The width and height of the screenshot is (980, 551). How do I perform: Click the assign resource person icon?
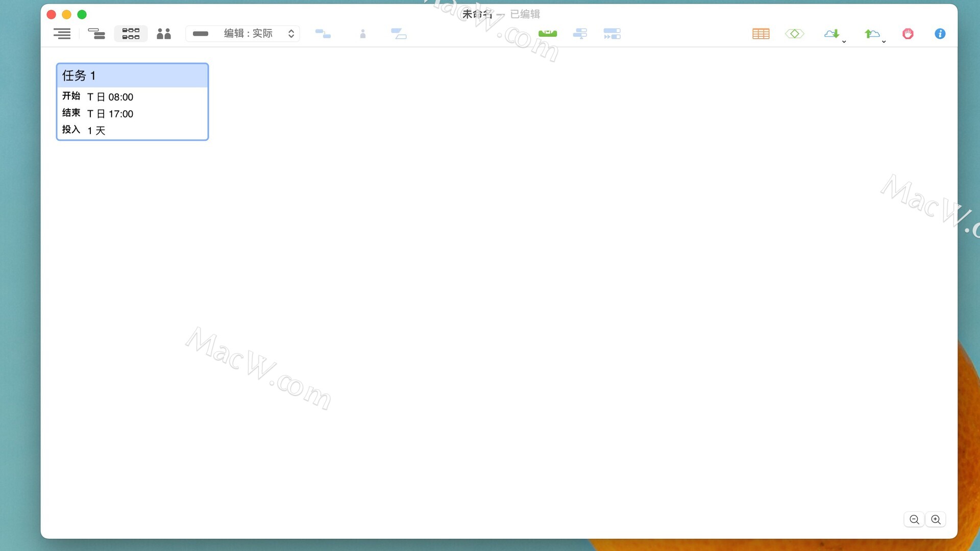coord(363,34)
